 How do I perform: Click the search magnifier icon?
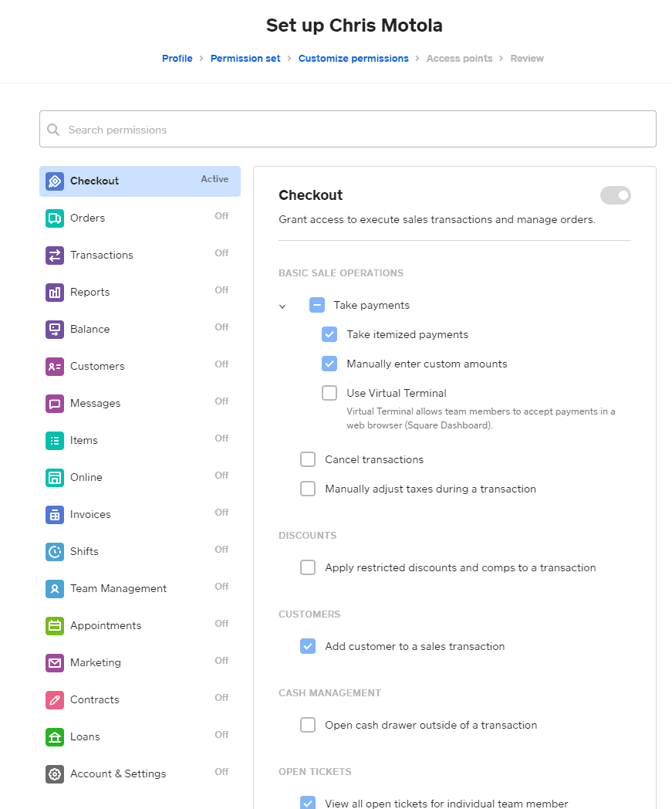click(x=52, y=129)
